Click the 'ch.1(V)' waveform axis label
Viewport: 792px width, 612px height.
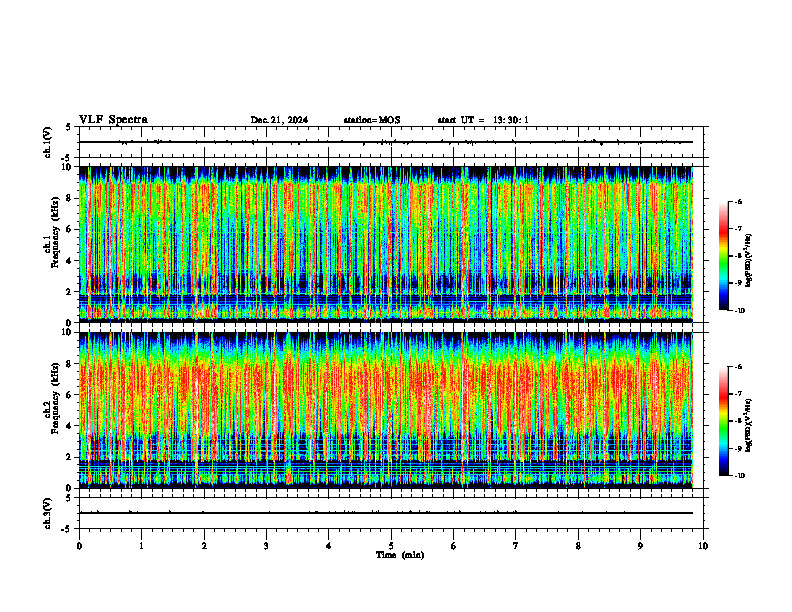tap(47, 142)
